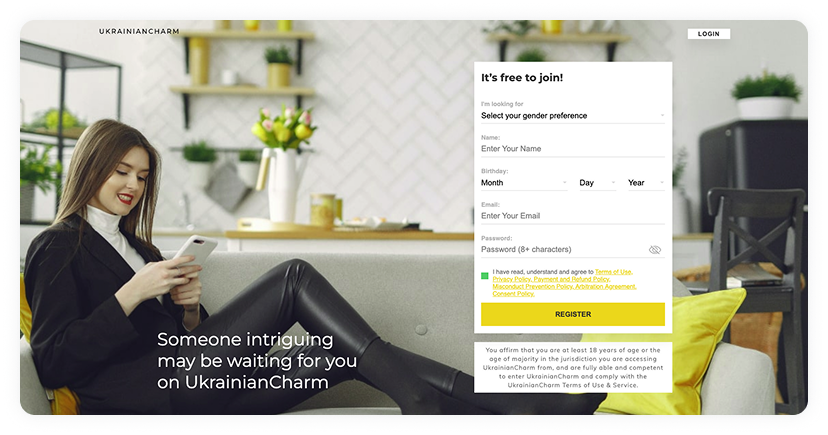Expand the birthday Month dropdown
This screenshot has width=828, height=435.
524,183
